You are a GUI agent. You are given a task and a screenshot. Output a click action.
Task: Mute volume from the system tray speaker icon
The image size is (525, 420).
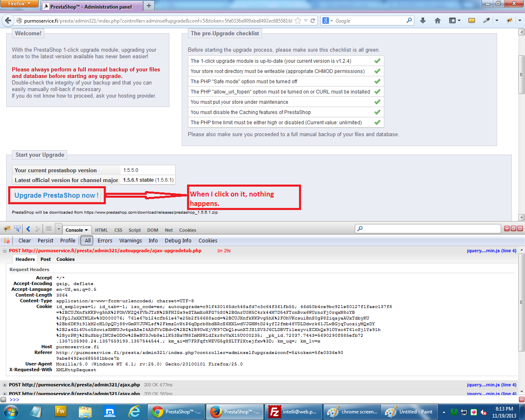484,412
